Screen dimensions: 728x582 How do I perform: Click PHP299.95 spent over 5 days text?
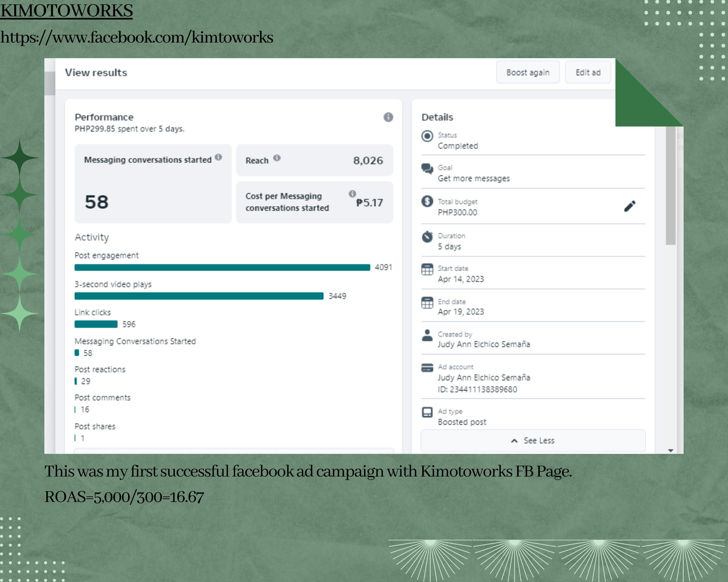tap(130, 129)
